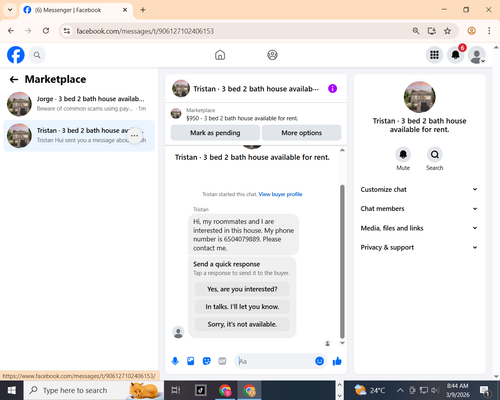This screenshot has height=400, width=500.
Task: Attach a file with the photo icon
Action: (x=191, y=361)
